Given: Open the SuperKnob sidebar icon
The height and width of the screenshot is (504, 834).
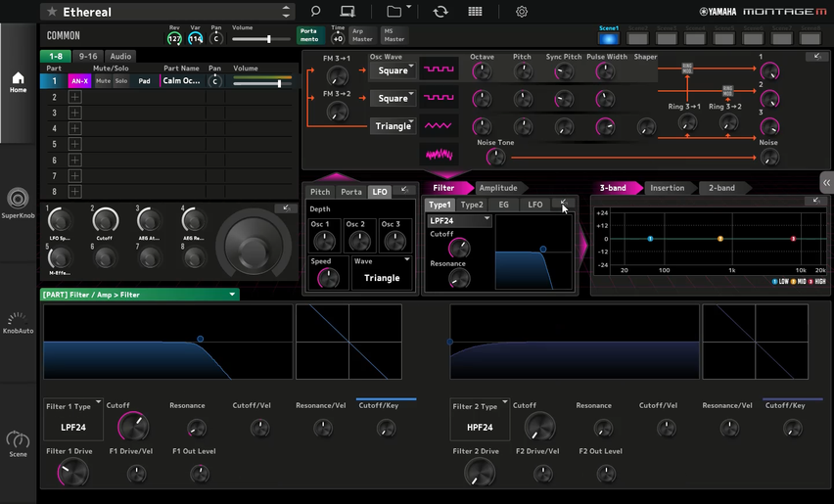Looking at the screenshot, I should point(18,203).
